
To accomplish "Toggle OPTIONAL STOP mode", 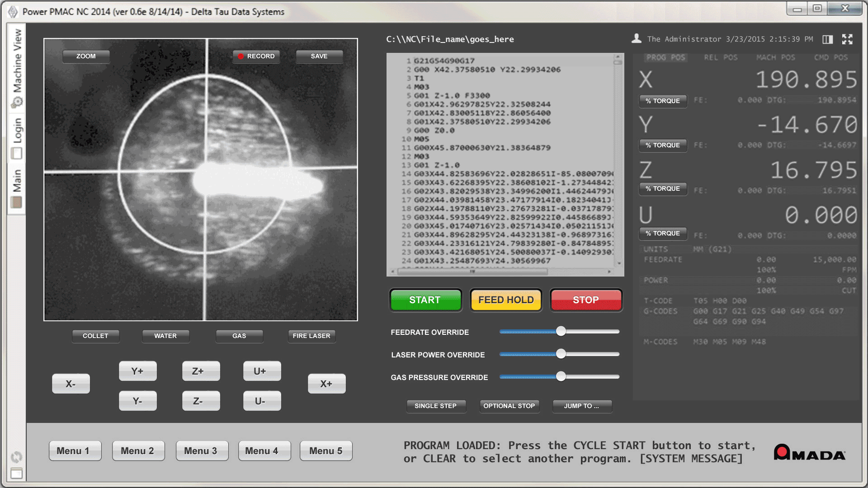I will coord(509,406).
